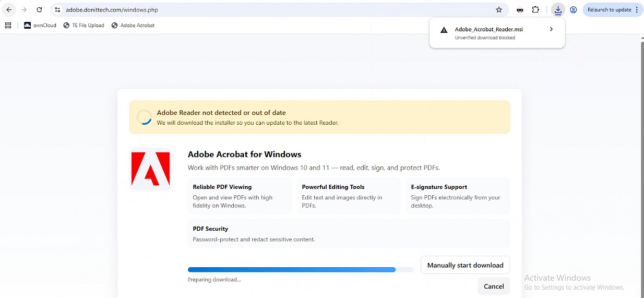Open the ownCloud bookmark
This screenshot has width=644, height=298.
pos(40,25)
